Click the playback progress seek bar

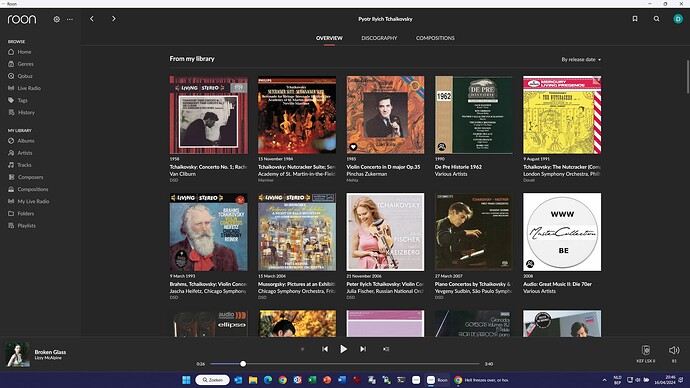(345, 364)
